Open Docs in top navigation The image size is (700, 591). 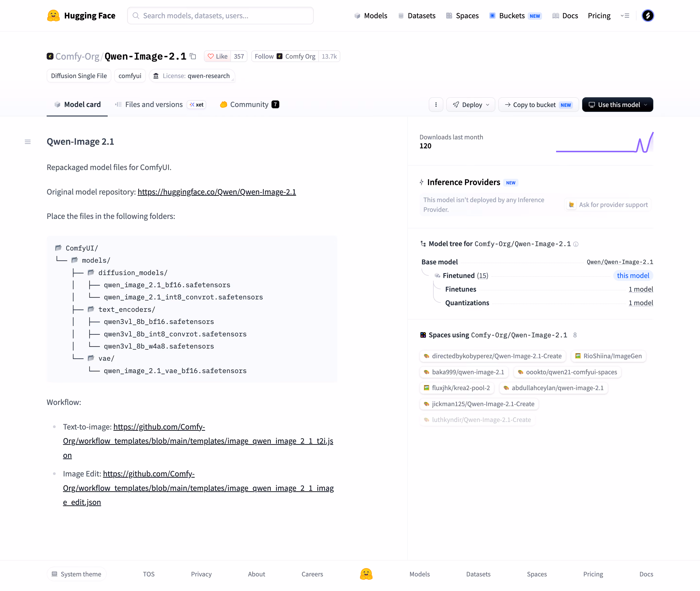pos(565,16)
